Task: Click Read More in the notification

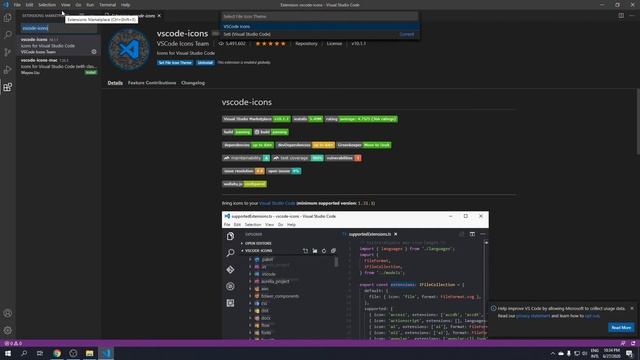Action: (x=621, y=327)
